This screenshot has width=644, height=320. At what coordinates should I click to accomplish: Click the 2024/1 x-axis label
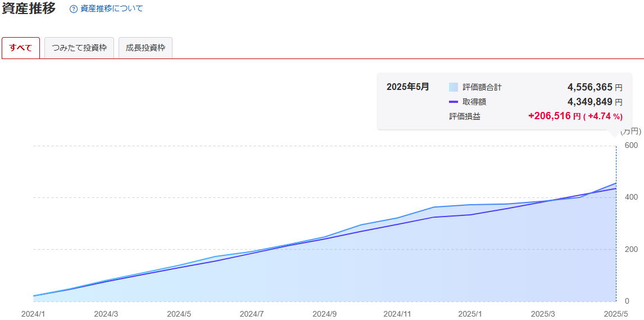(33, 314)
